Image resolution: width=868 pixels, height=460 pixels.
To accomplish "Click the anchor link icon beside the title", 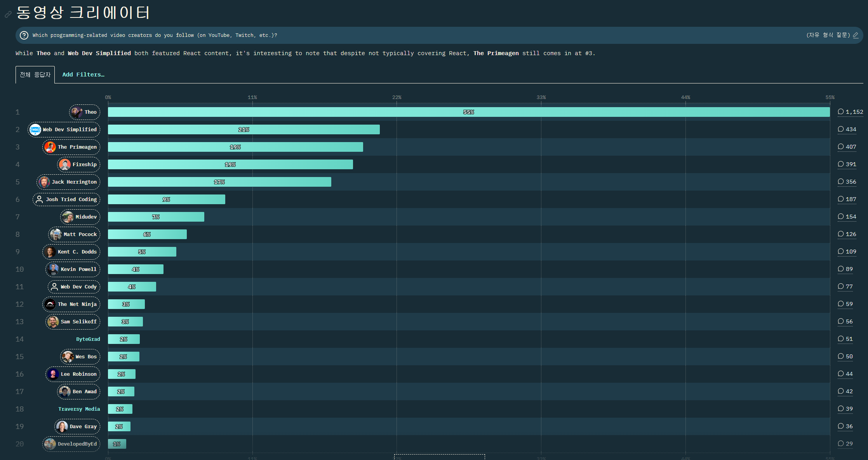I will point(8,14).
